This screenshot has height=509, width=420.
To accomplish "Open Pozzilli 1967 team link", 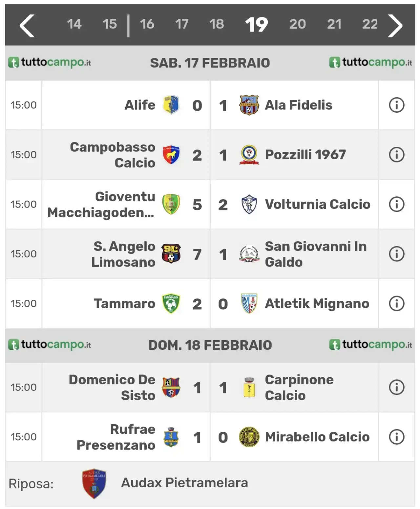I will (305, 155).
